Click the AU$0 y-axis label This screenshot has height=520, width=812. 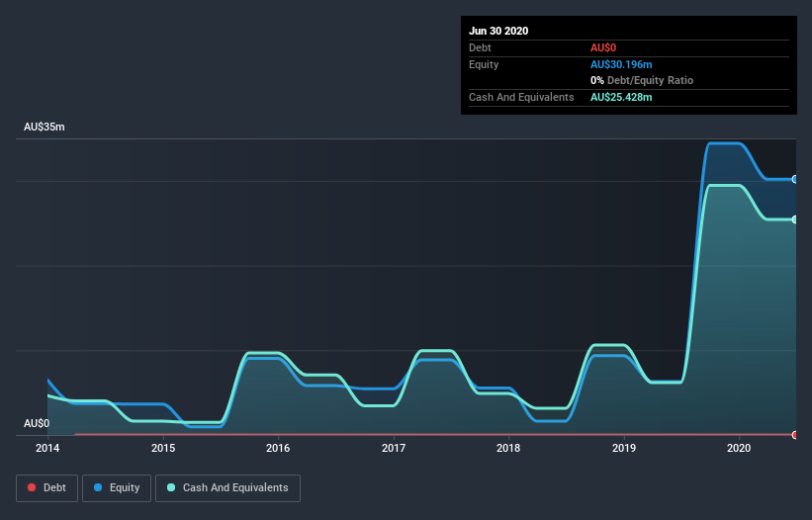[x=37, y=423]
